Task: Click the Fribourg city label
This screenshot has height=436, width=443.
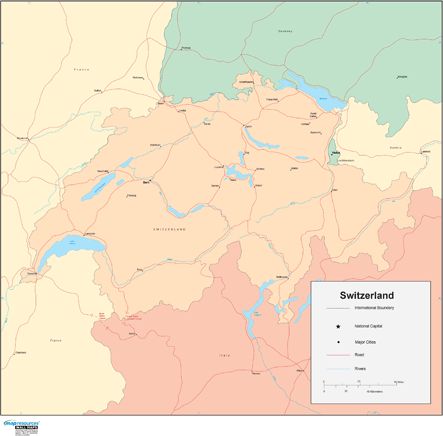Action: click(132, 195)
